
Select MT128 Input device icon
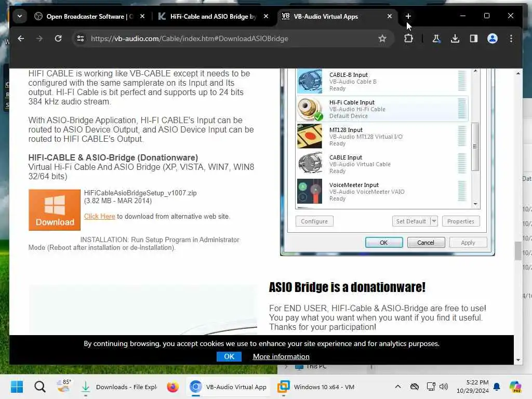pyautogui.click(x=310, y=137)
